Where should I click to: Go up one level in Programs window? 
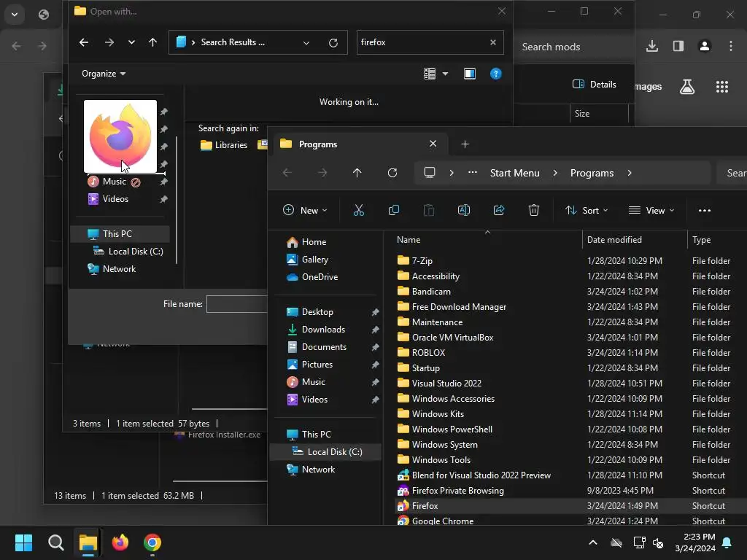(357, 173)
